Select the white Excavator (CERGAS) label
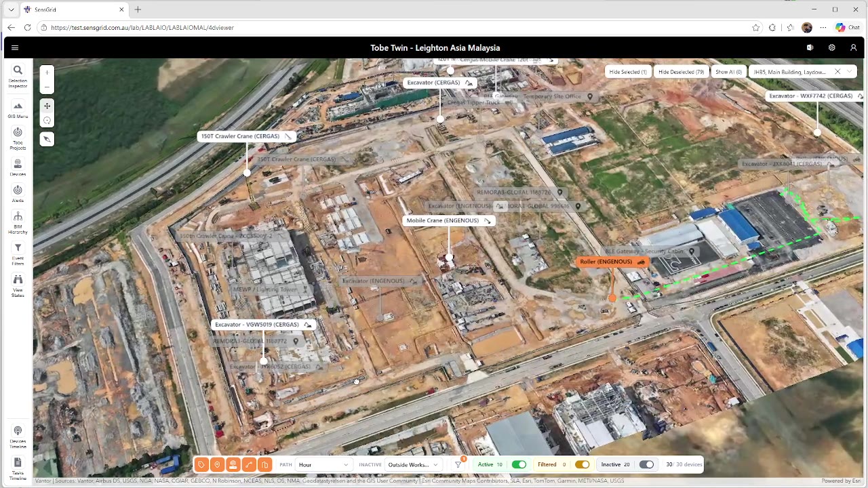Screen dimensions: 868x488 [439, 83]
